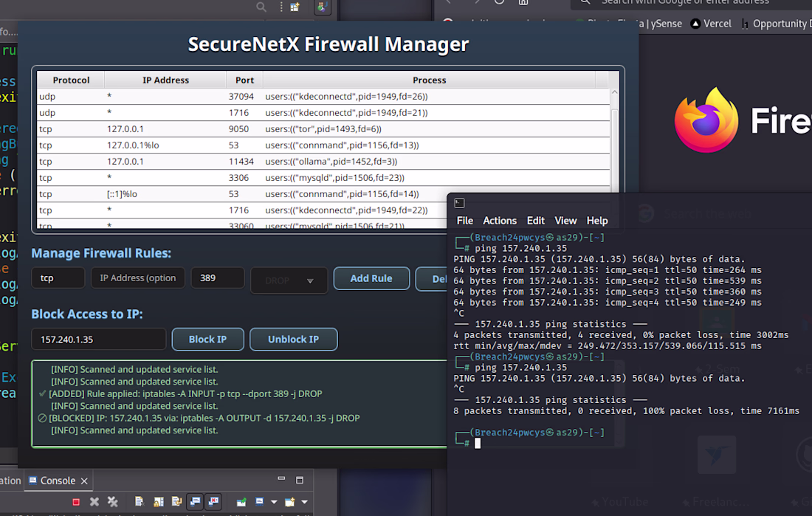Open the dropdown arrow beside Display Selected Console
The height and width of the screenshot is (516, 812).
coord(274,501)
